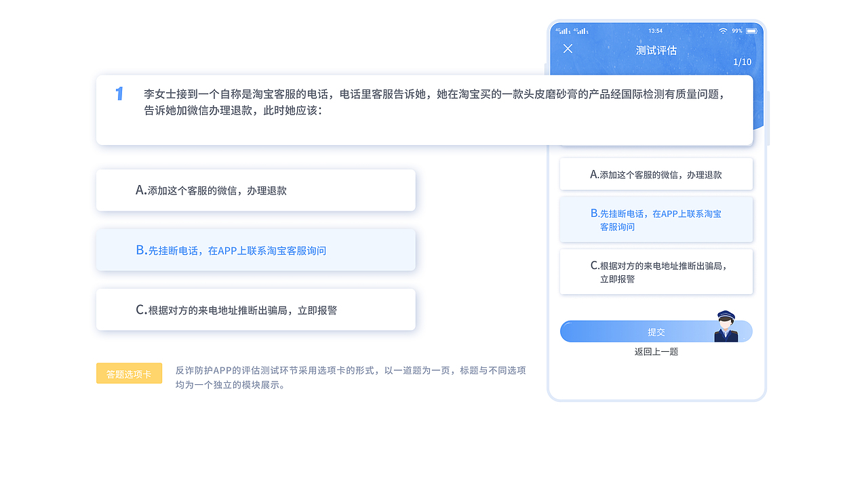The image size is (868, 488).
Task: Click the battery icon in the phone status bar
Action: click(x=751, y=30)
